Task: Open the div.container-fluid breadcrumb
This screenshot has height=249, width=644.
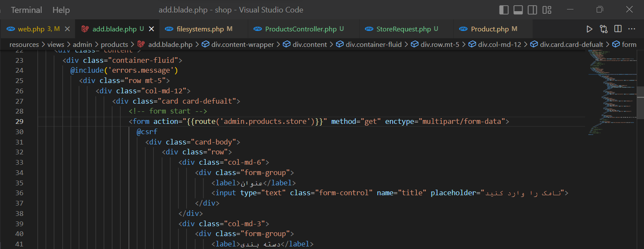Action: point(374,44)
